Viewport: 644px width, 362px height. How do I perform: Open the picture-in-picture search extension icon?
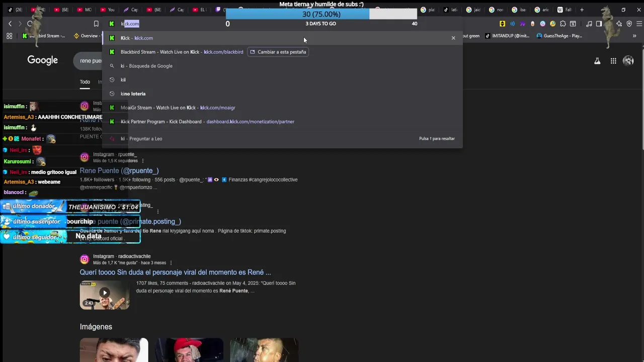coord(573,24)
